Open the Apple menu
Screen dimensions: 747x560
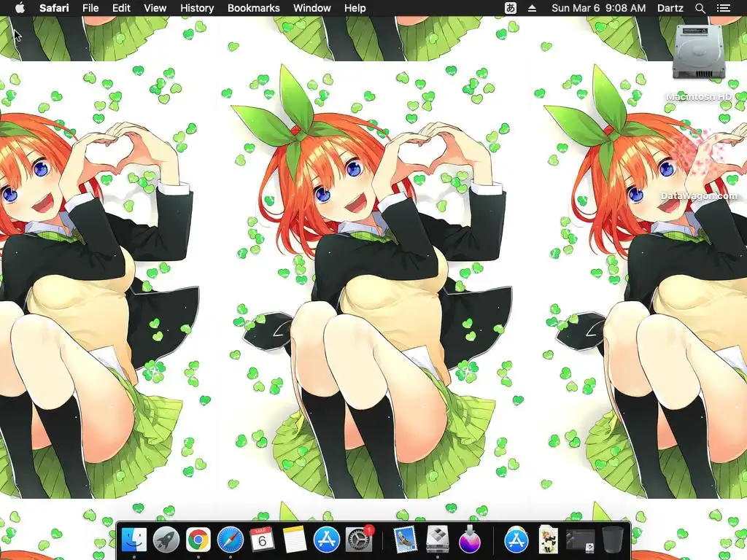(x=20, y=8)
